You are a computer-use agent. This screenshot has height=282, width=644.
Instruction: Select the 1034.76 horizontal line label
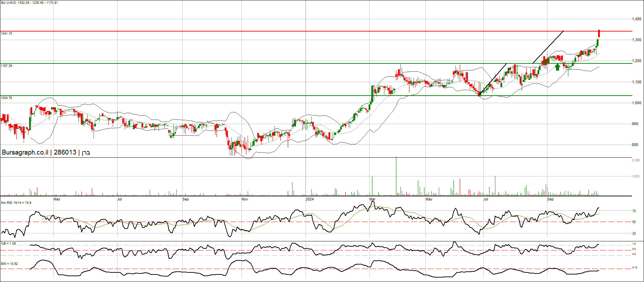coord(7,98)
